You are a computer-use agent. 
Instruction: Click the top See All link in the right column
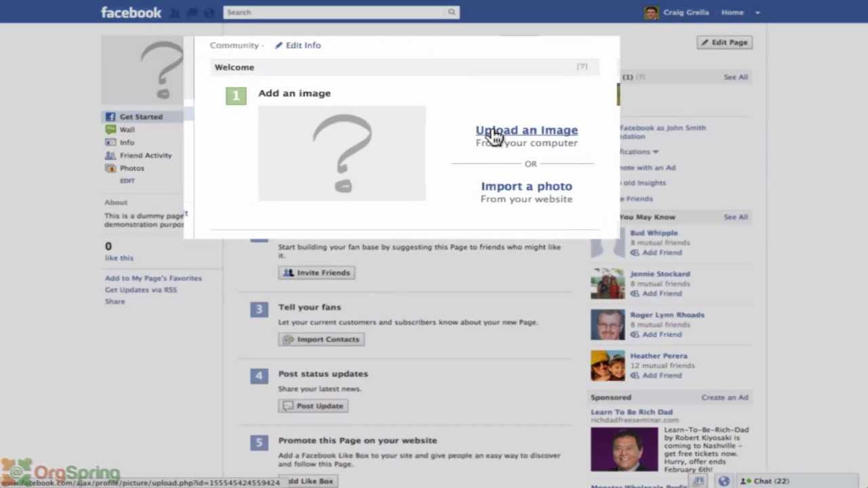(736, 77)
